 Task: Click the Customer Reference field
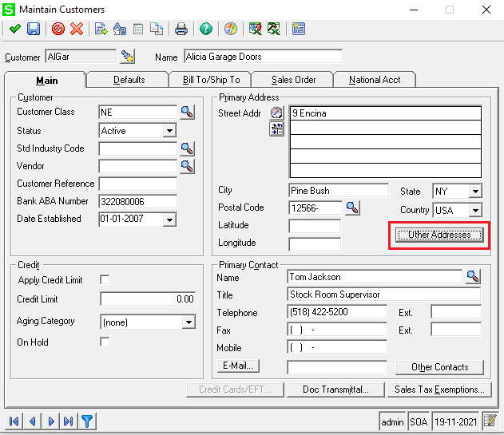click(x=138, y=184)
